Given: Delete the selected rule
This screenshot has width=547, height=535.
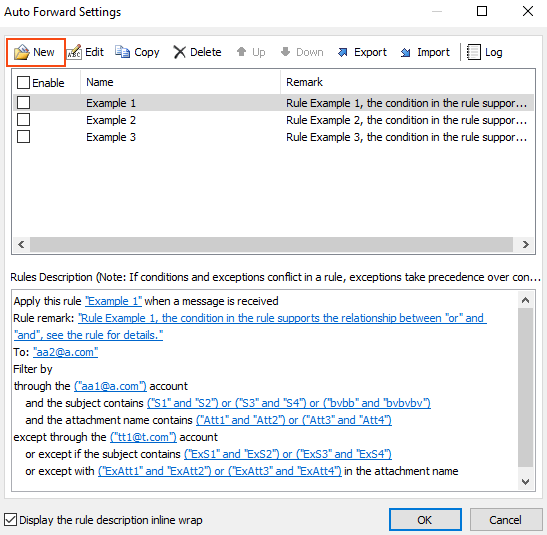Looking at the screenshot, I should pyautogui.click(x=197, y=52).
